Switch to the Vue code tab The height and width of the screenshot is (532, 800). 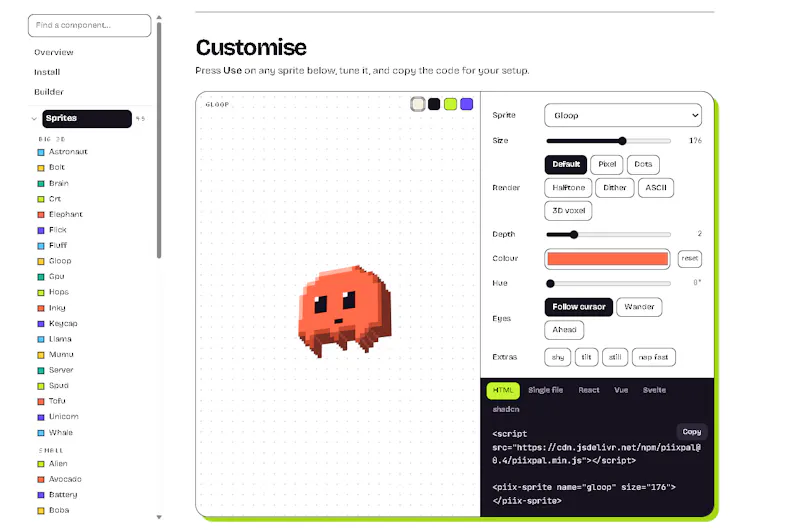(x=621, y=390)
